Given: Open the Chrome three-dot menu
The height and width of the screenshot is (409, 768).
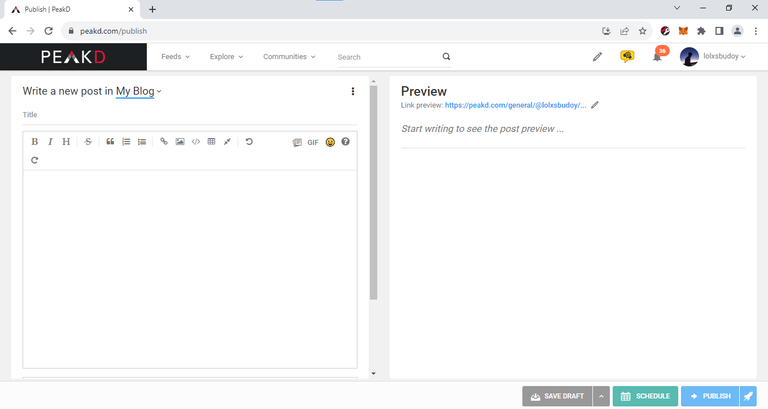Looking at the screenshot, I should [x=756, y=31].
